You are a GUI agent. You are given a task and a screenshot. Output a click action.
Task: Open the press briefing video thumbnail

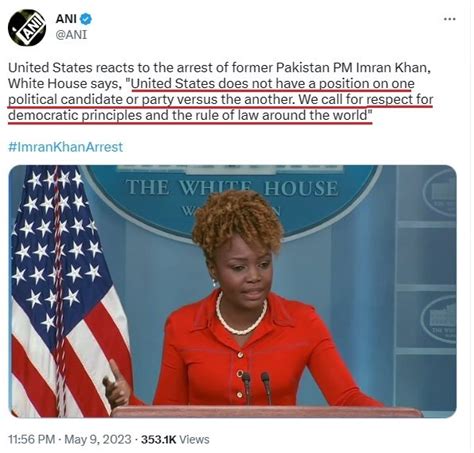[x=232, y=291]
